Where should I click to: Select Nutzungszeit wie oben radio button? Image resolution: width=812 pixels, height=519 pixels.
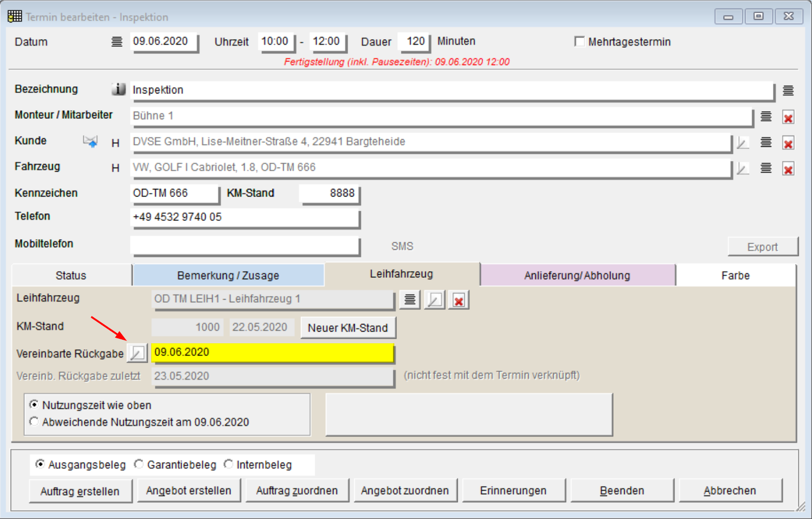[x=34, y=405]
